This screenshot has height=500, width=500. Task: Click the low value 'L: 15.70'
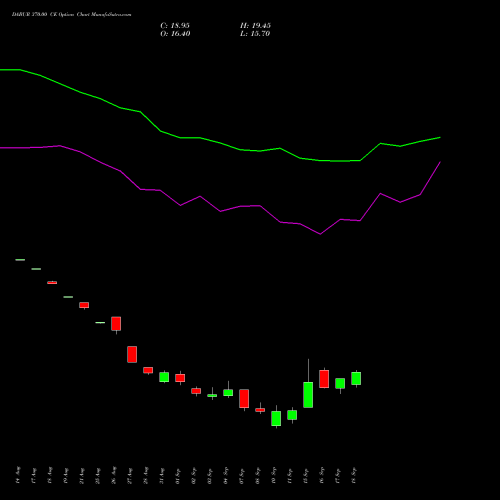point(255,34)
